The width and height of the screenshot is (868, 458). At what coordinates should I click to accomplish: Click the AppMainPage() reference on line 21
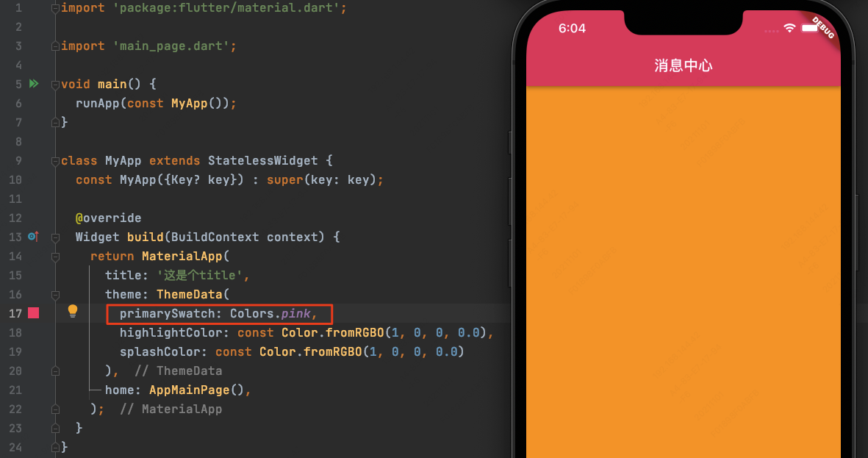(196, 390)
